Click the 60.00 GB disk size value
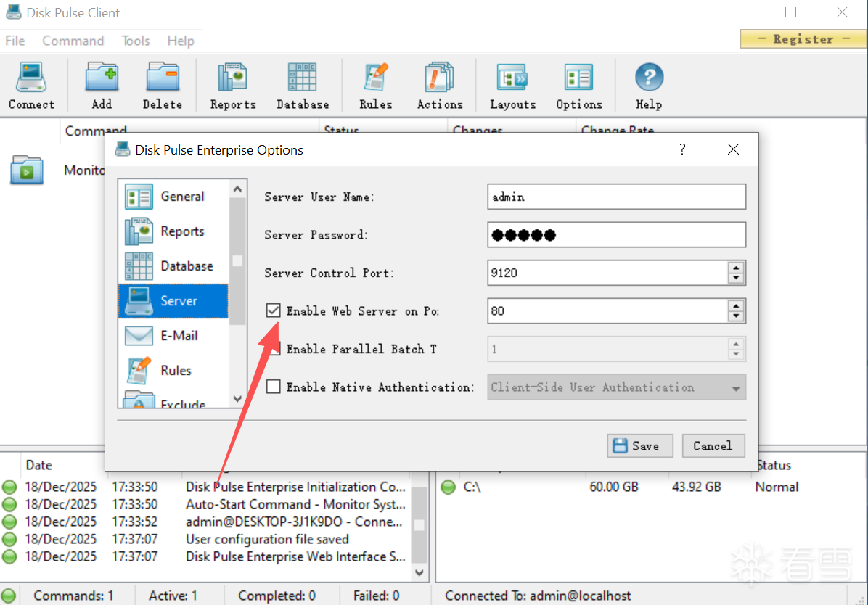This screenshot has width=868, height=605. (x=614, y=487)
